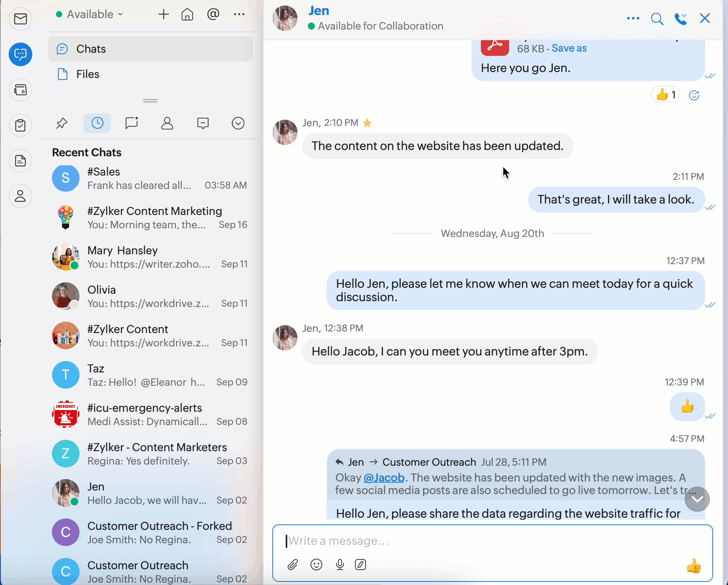Open the #Sales chat
The height and width of the screenshot is (585, 728).
pos(150,178)
